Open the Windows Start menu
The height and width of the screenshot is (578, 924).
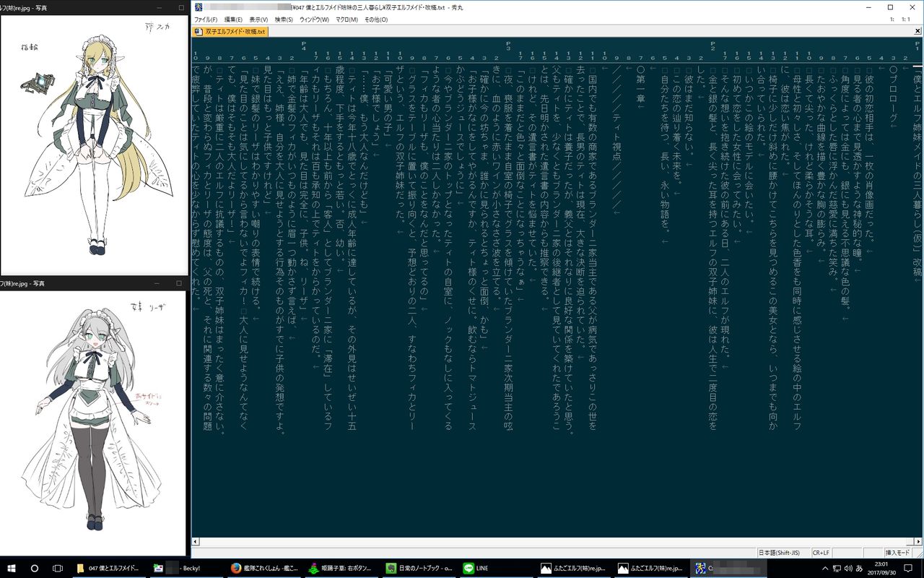coord(13,569)
